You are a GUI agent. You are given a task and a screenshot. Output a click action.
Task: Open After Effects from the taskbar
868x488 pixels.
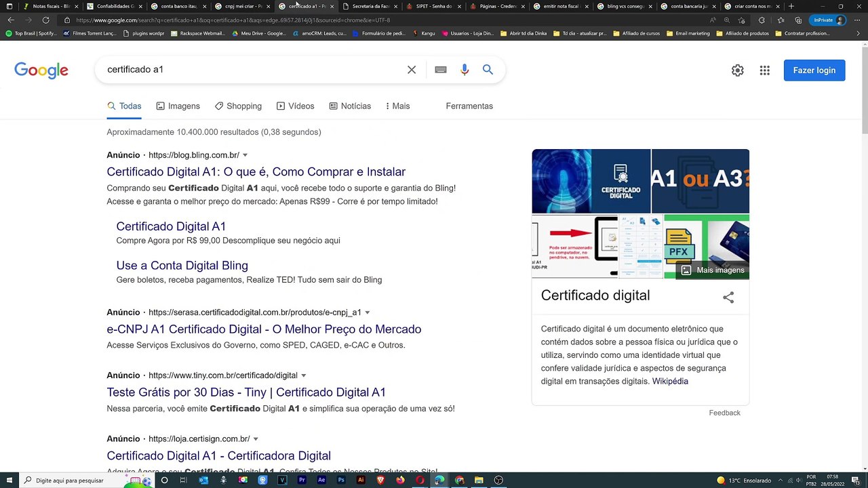point(321,481)
